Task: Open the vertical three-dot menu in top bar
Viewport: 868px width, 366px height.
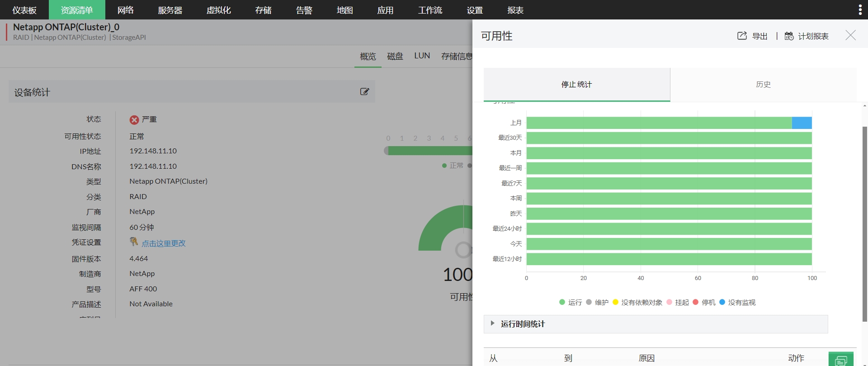Action: click(x=860, y=10)
